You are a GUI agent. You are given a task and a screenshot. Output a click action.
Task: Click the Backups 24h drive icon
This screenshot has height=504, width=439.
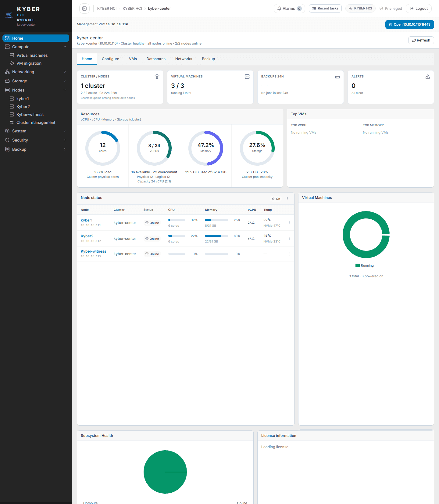pyautogui.click(x=337, y=77)
